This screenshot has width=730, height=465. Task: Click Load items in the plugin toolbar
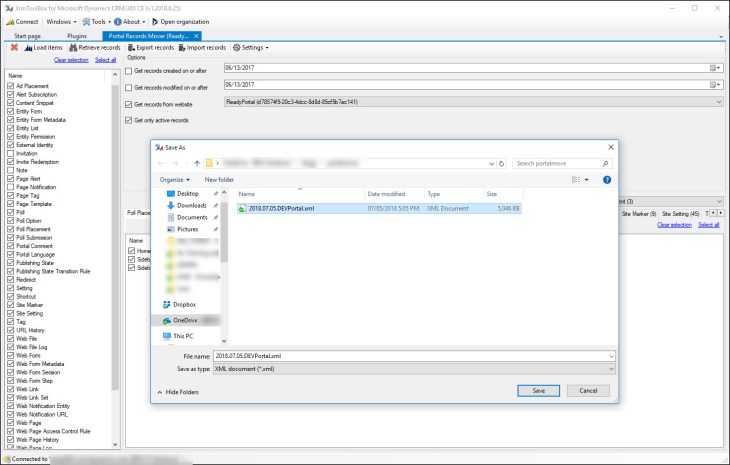pyautogui.click(x=43, y=47)
